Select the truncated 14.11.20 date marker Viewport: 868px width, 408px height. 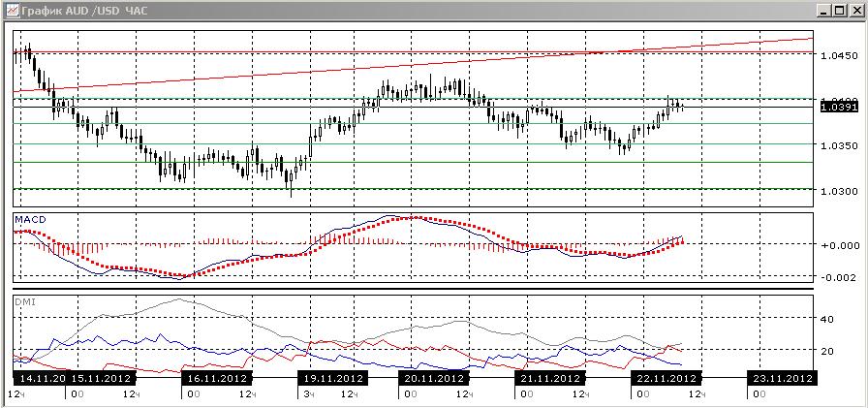[x=40, y=379]
